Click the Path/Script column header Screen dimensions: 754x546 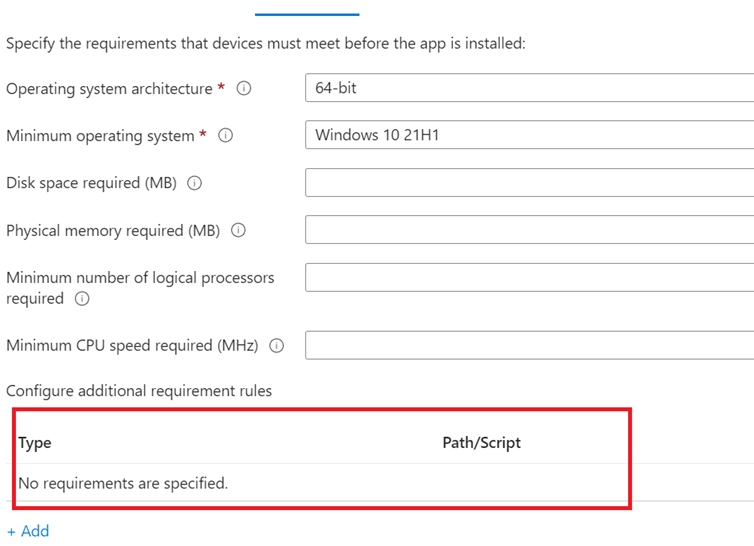click(481, 443)
